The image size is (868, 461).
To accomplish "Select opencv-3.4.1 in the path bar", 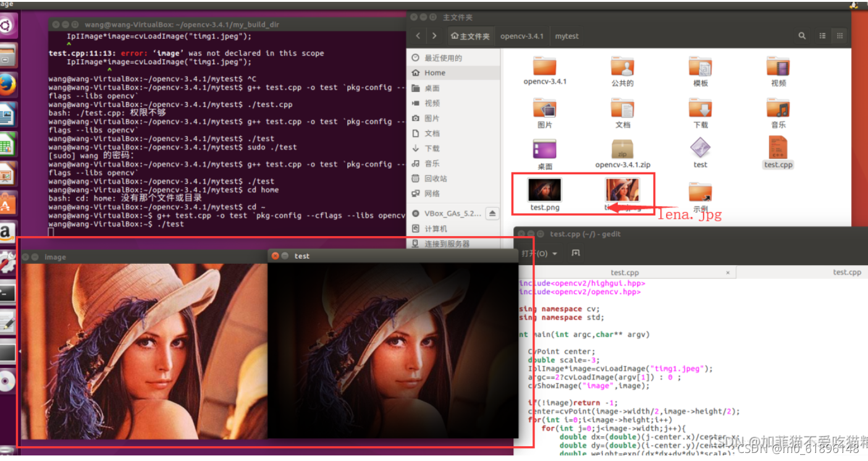I will click(522, 36).
